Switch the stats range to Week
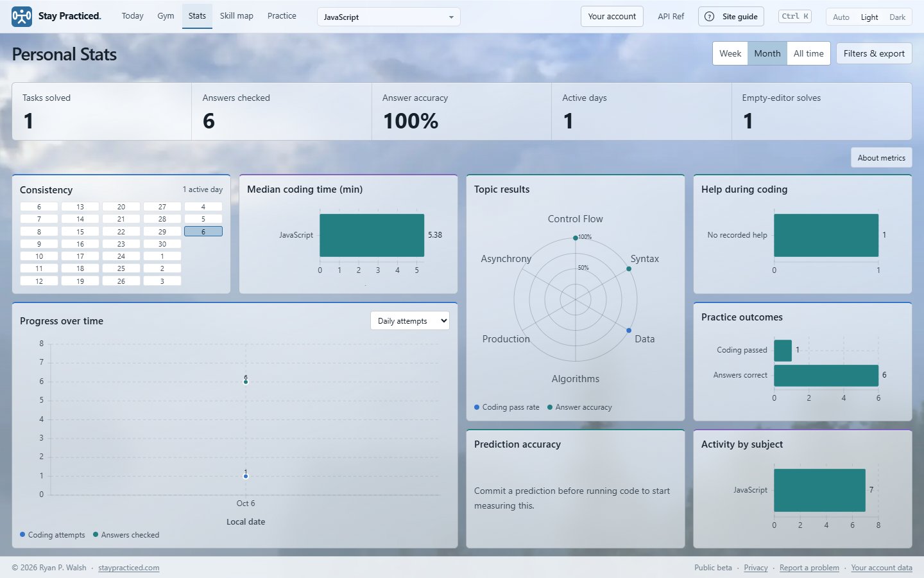The width and height of the screenshot is (924, 578). (730, 53)
